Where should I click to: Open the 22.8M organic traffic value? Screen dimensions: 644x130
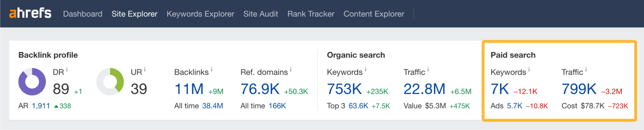pyautogui.click(x=424, y=89)
